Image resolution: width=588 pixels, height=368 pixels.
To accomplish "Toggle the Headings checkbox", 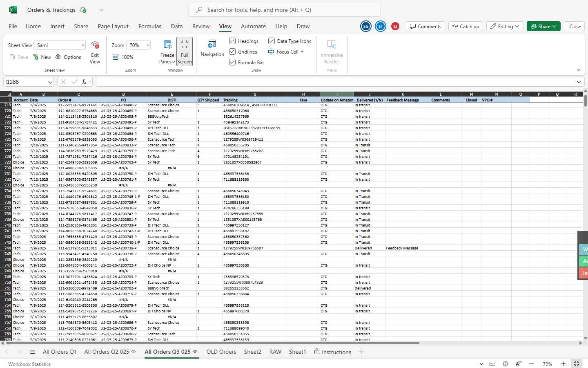I will point(232,41).
